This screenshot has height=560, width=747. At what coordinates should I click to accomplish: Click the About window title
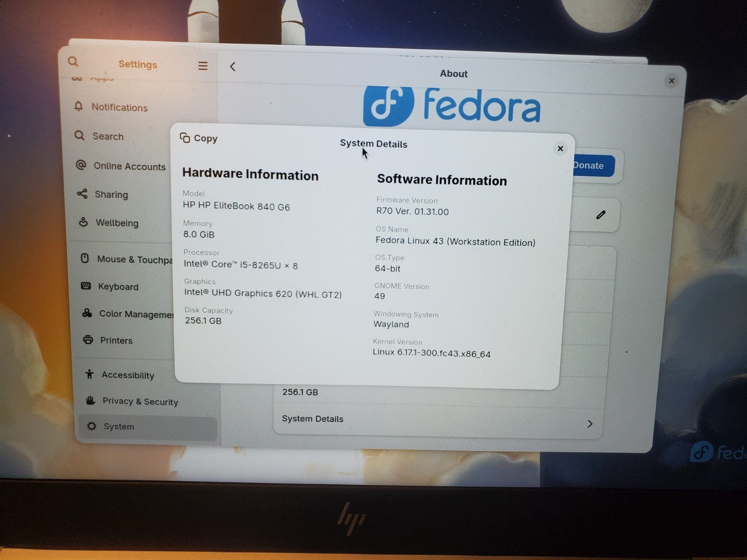pyautogui.click(x=453, y=74)
